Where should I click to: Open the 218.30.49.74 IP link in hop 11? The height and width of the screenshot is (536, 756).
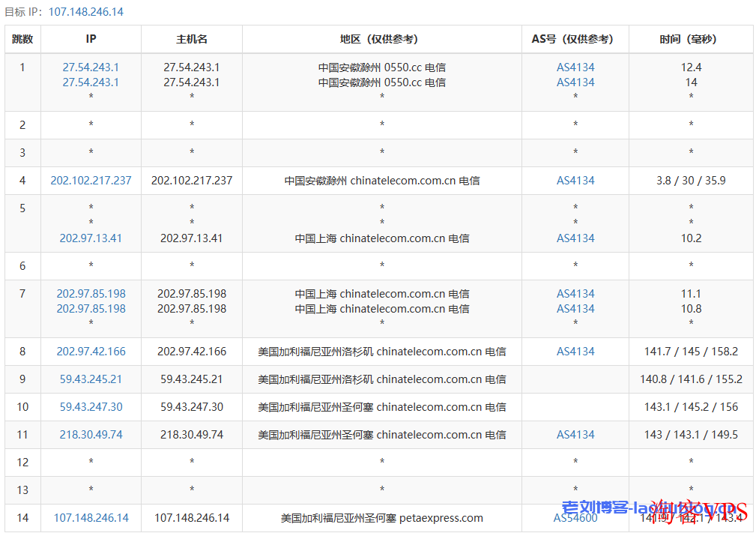pos(91,435)
